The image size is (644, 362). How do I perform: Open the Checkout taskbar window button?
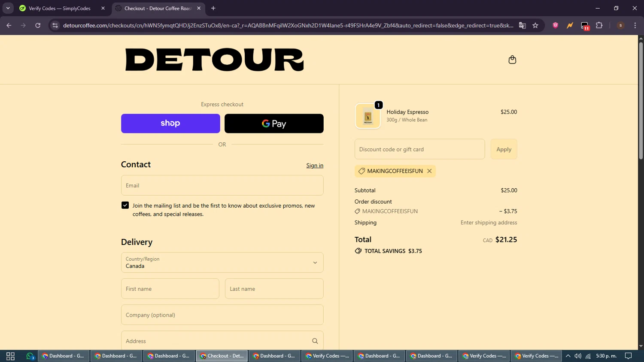(x=222, y=356)
